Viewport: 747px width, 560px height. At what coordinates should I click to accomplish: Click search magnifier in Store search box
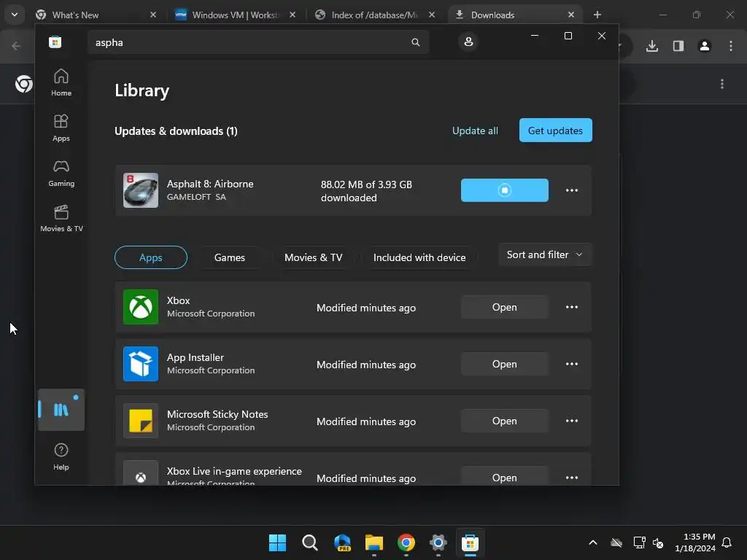pyautogui.click(x=415, y=42)
